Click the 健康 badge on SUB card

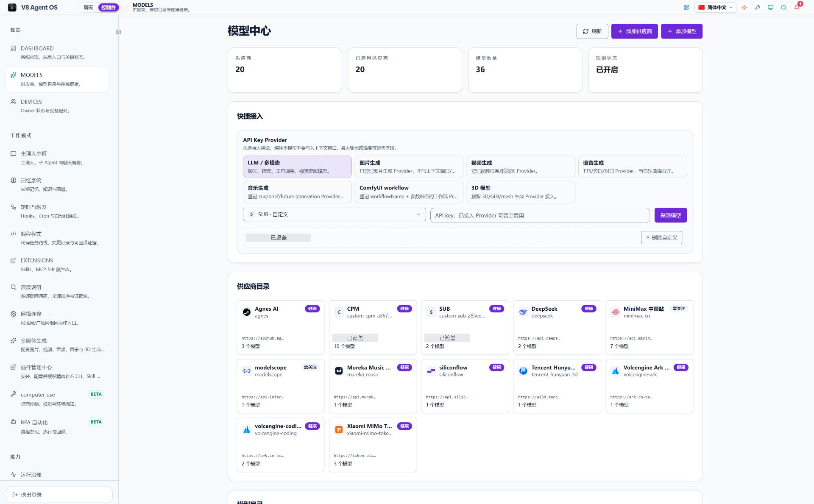click(x=496, y=309)
